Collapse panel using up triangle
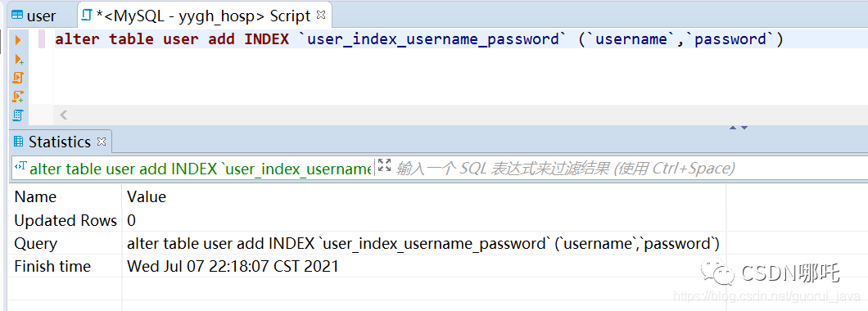The width and height of the screenshot is (868, 311). pos(733,128)
